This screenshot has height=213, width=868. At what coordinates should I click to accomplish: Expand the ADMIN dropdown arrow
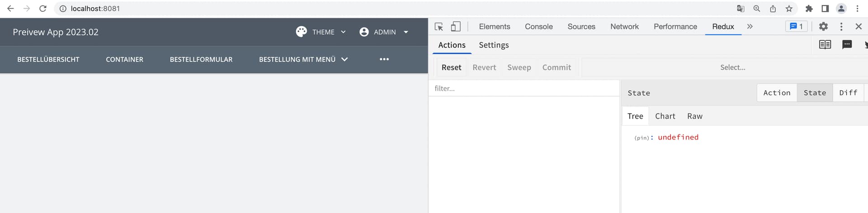click(x=406, y=32)
